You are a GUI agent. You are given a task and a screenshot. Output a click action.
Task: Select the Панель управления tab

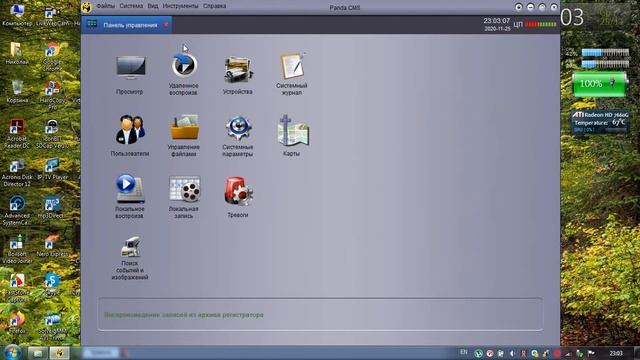coord(126,25)
